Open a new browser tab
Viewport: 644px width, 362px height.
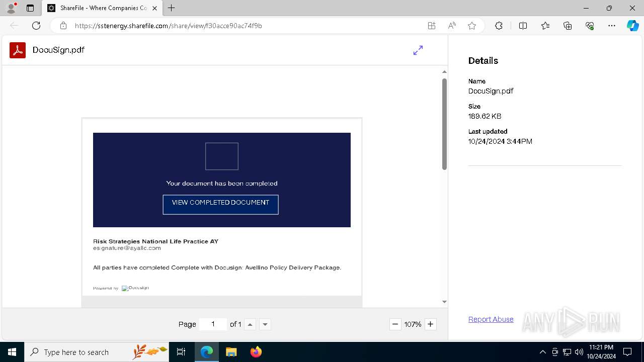[x=172, y=8]
